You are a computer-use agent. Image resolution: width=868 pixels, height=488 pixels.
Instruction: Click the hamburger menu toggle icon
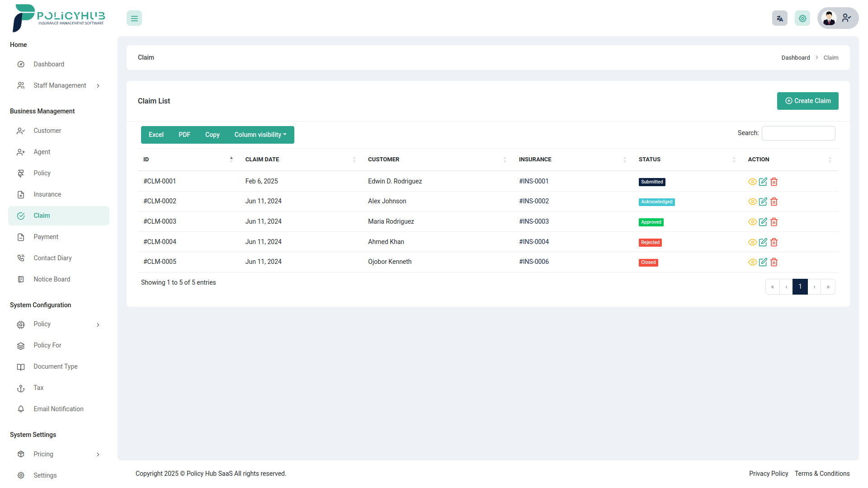tap(134, 18)
